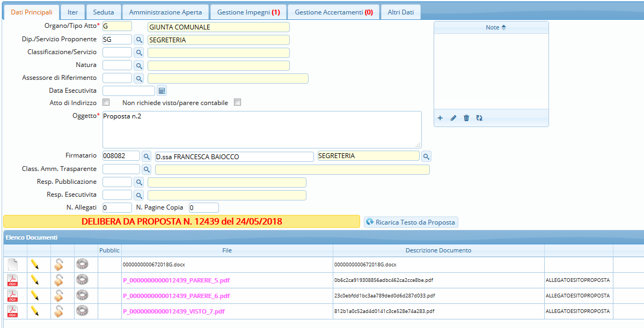
Task: Click the delete note trash icon
Action: (x=466, y=118)
